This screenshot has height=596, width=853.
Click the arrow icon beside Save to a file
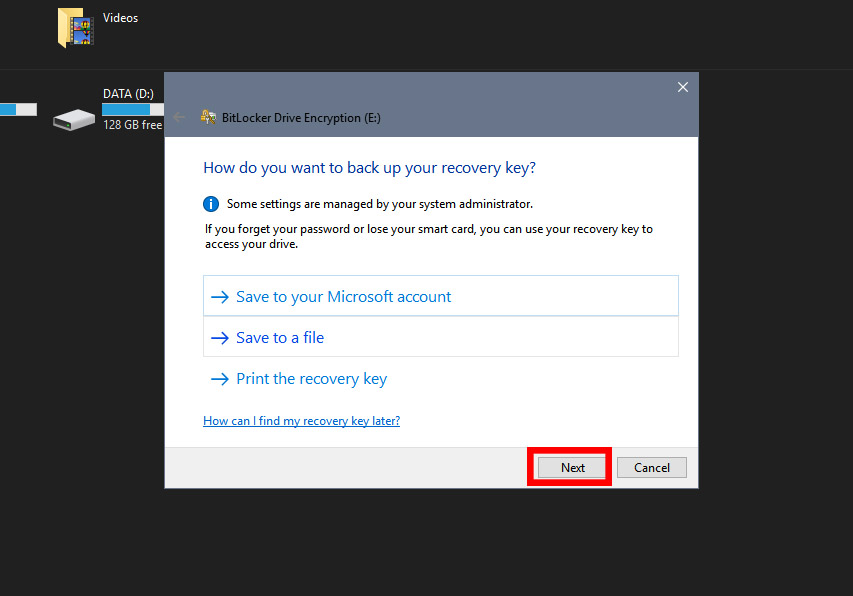220,338
